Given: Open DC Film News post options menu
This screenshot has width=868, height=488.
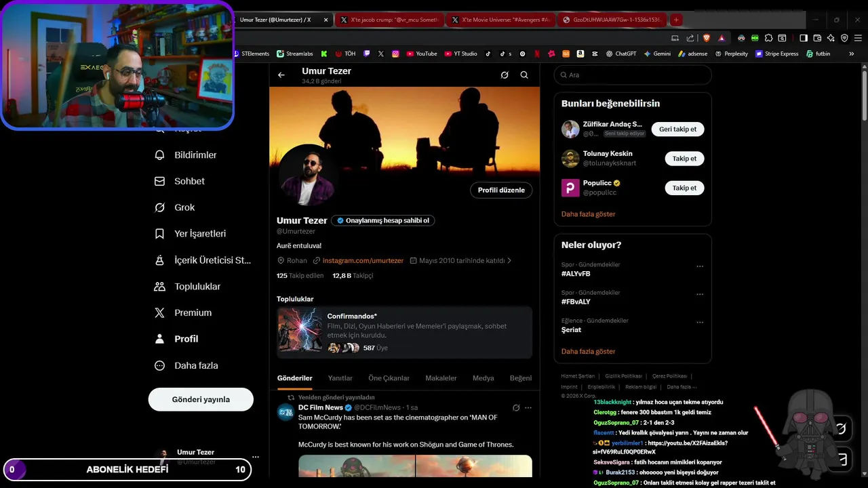Looking at the screenshot, I should [528, 408].
